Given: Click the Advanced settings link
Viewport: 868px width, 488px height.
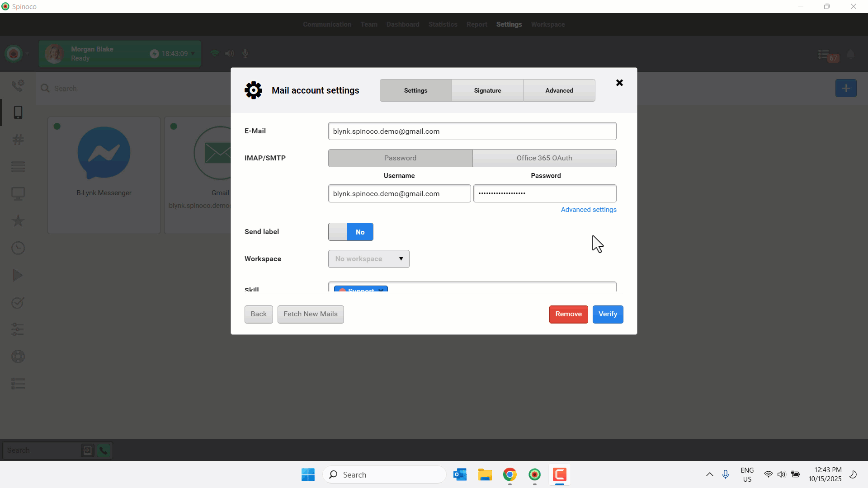Looking at the screenshot, I should point(588,210).
